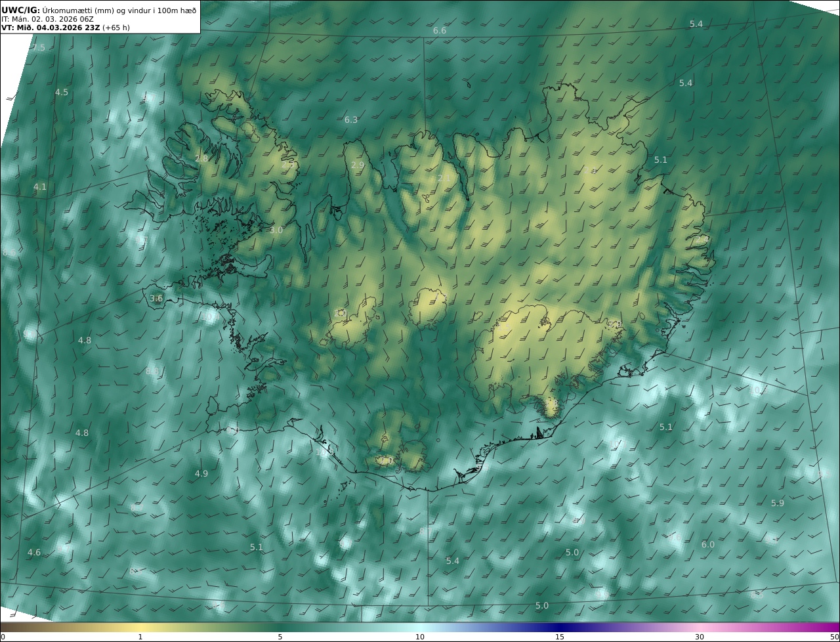Click the map value '6.6'
840x642 pixels.
(440, 31)
